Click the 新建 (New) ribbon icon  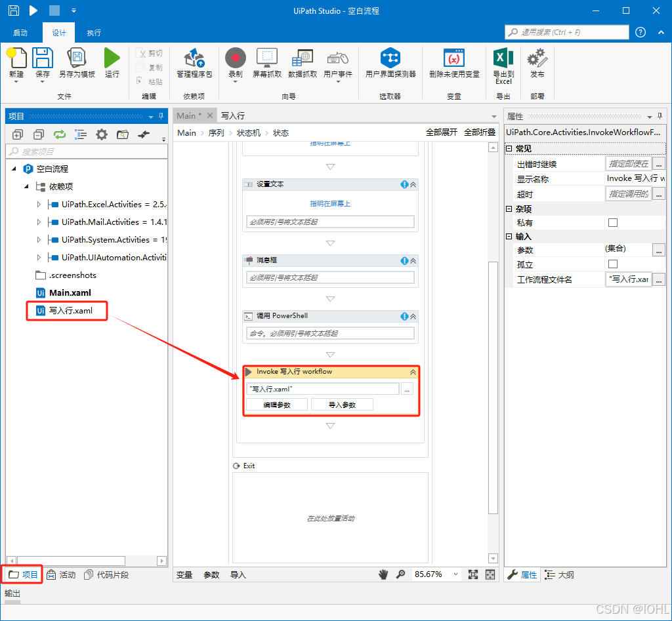[16, 58]
